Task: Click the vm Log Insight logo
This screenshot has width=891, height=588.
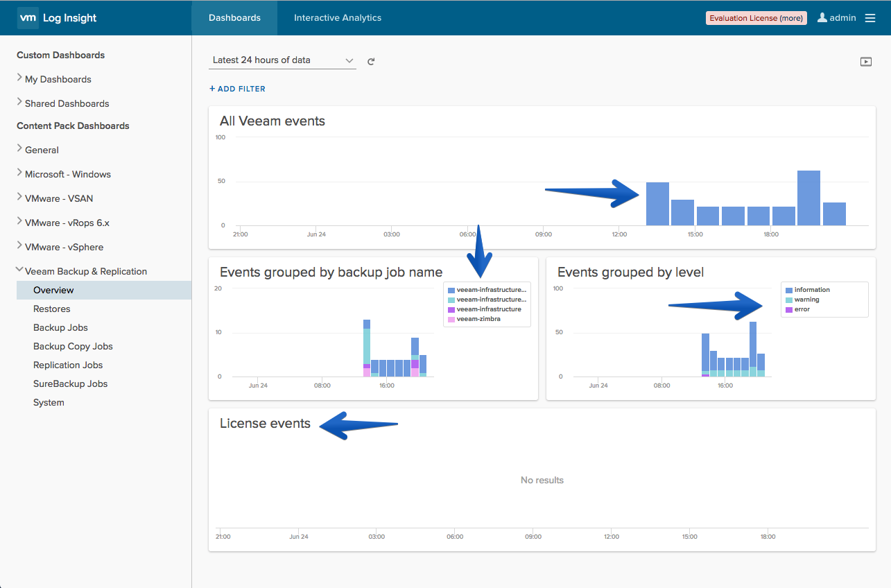Action: click(x=58, y=18)
